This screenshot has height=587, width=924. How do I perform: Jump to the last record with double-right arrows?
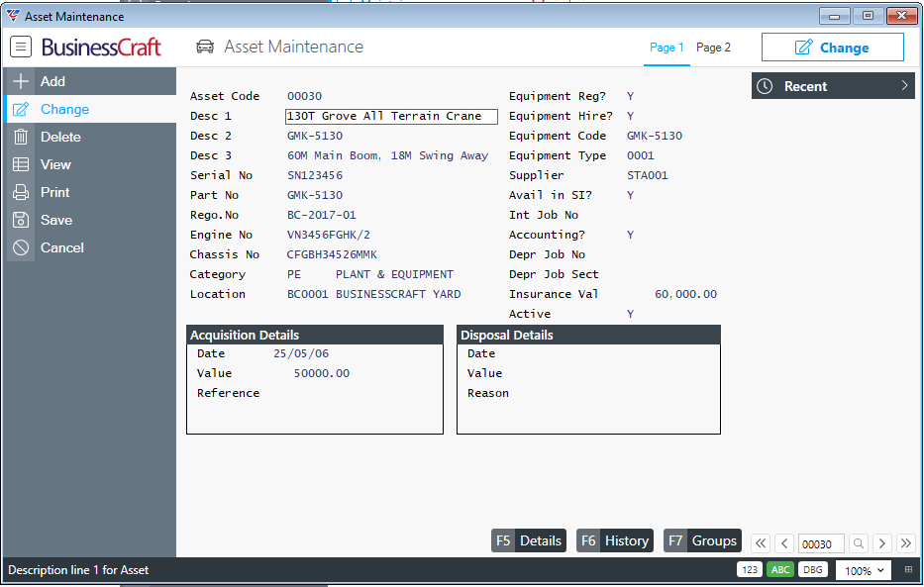pos(905,542)
